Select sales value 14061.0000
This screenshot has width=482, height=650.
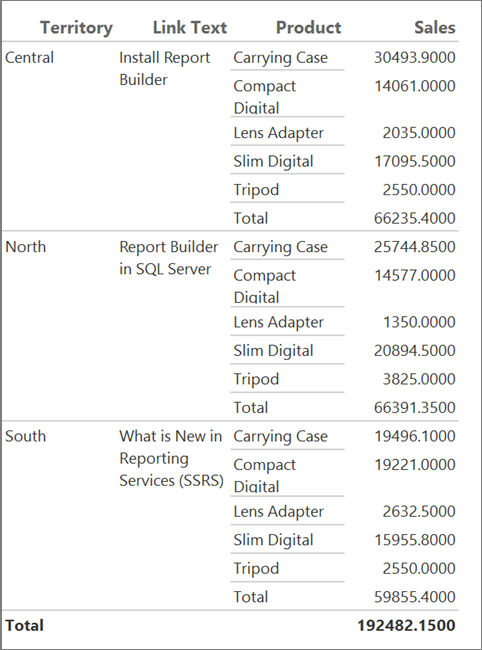pos(415,86)
